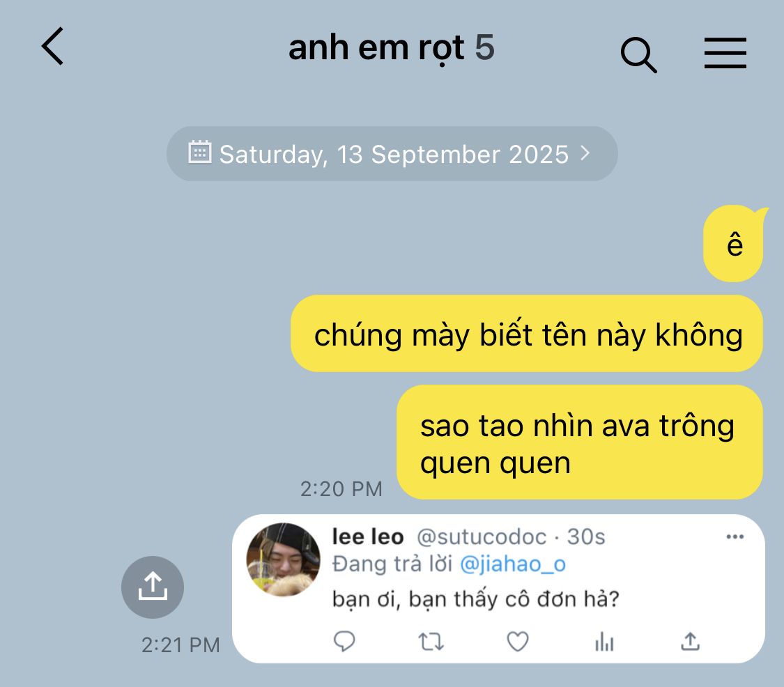This screenshot has width=784, height=687.
Task: Go back with the left arrow icon
Action: click(x=52, y=47)
